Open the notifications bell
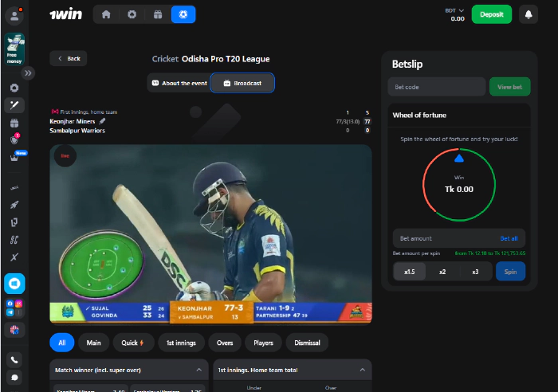 click(529, 14)
